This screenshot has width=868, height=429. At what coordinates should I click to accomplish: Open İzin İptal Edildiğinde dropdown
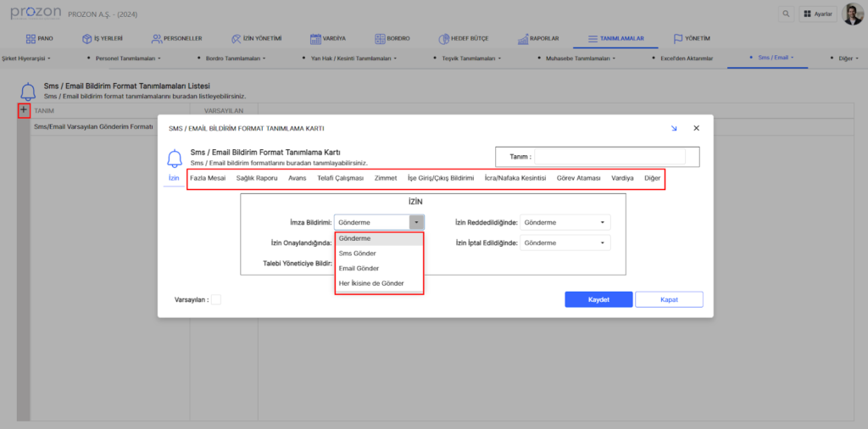point(564,242)
